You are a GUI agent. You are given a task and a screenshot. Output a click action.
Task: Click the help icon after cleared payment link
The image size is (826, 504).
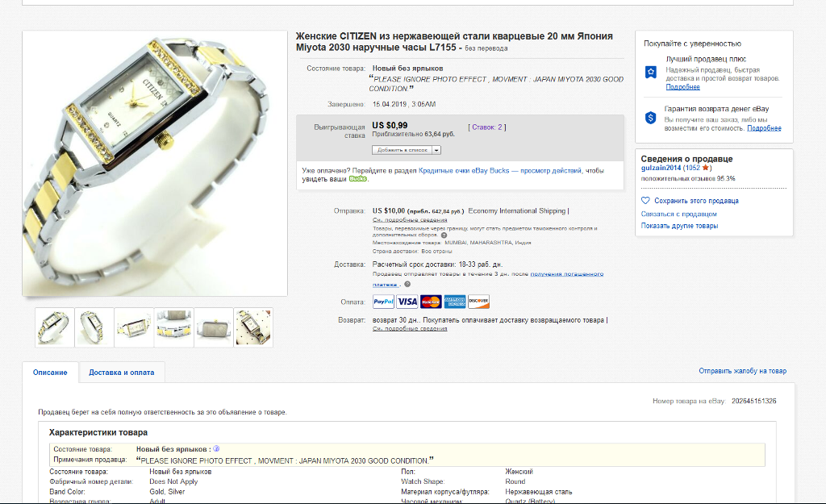(x=407, y=285)
